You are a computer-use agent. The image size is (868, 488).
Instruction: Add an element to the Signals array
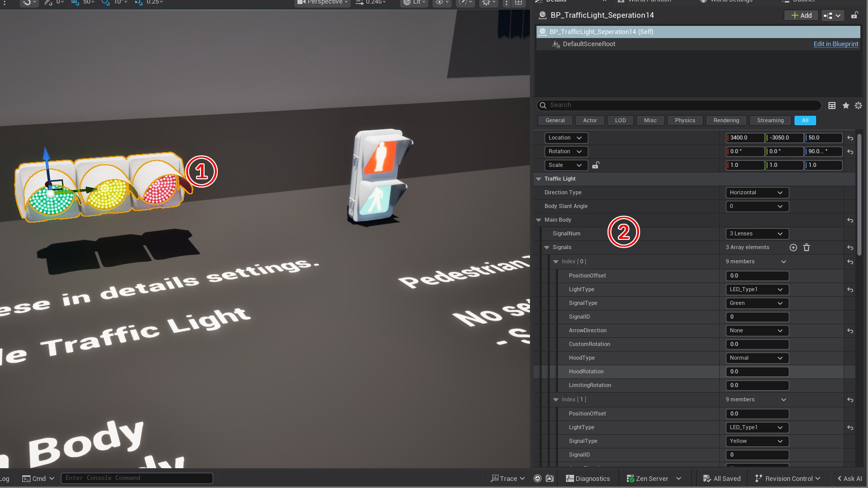click(x=793, y=248)
